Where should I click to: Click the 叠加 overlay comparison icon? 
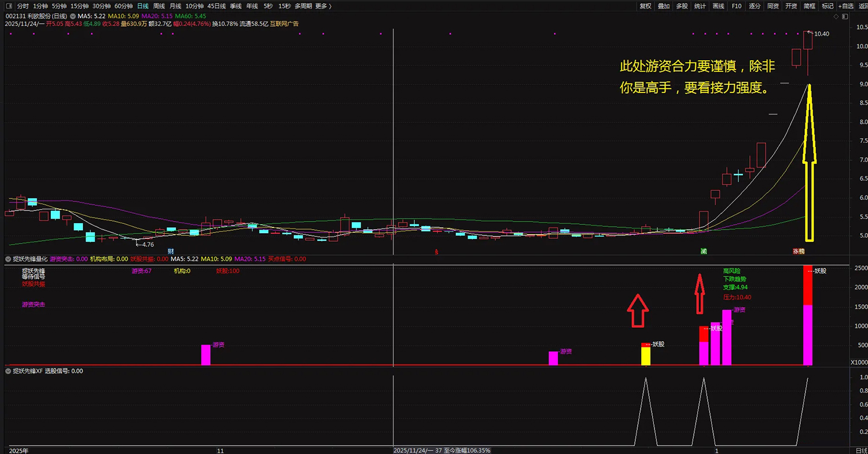click(663, 6)
